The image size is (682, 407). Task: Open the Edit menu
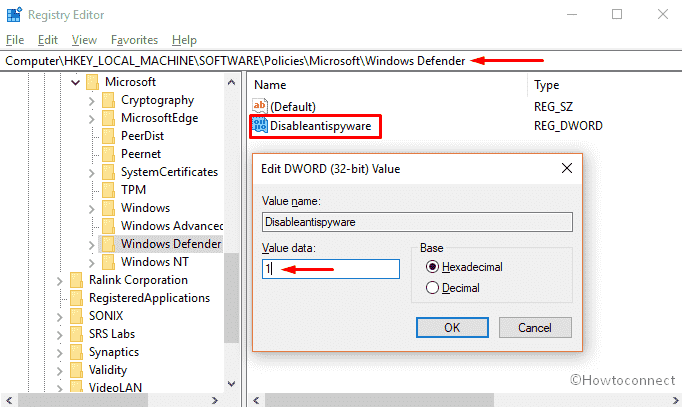point(47,40)
